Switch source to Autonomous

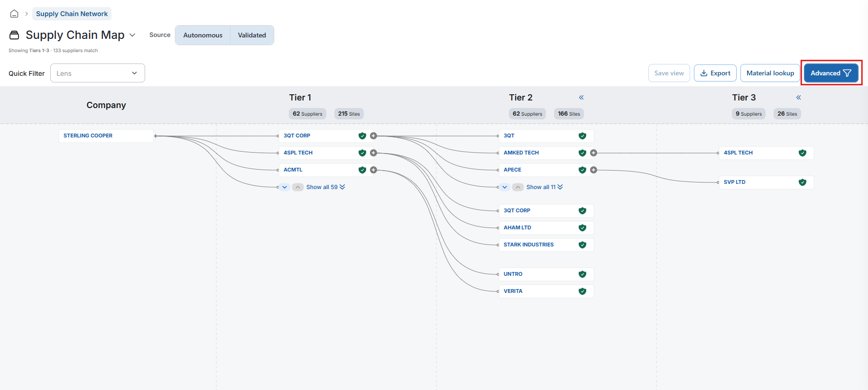coord(203,35)
